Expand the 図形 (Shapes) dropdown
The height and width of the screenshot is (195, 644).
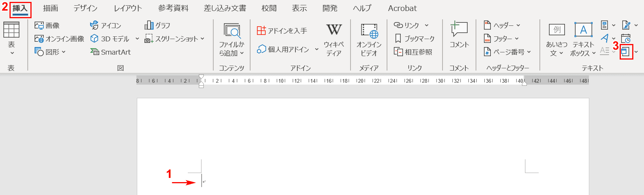[x=50, y=52]
